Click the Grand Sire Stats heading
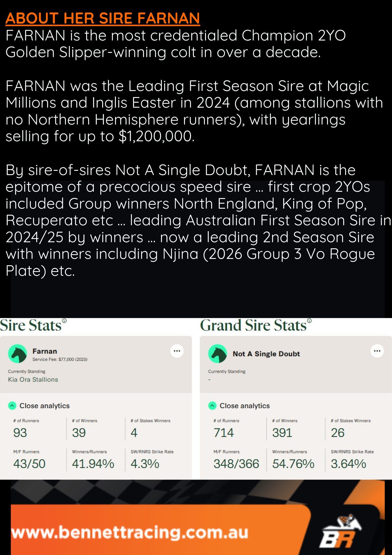The height and width of the screenshot is (555, 392). (253, 325)
